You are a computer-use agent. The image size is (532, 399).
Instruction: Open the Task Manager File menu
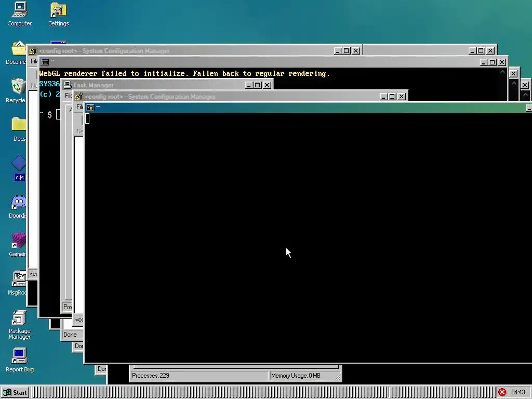68,96
